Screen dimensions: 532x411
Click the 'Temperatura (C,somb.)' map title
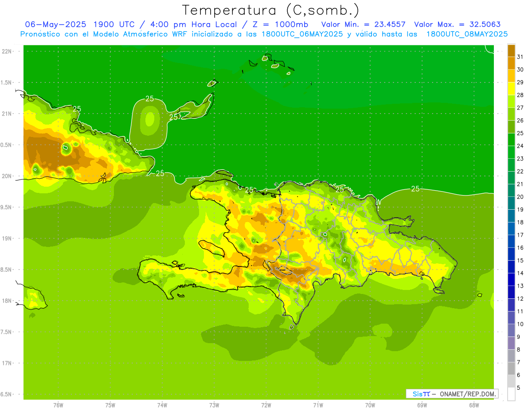pyautogui.click(x=271, y=10)
